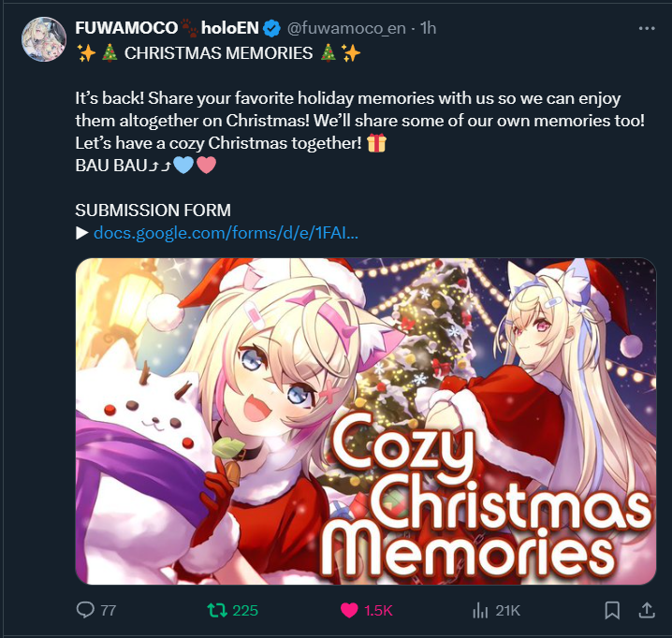Screen dimensions: 672x638
Task: Open the FUWAMOCO profile avatar
Action: tap(44, 39)
